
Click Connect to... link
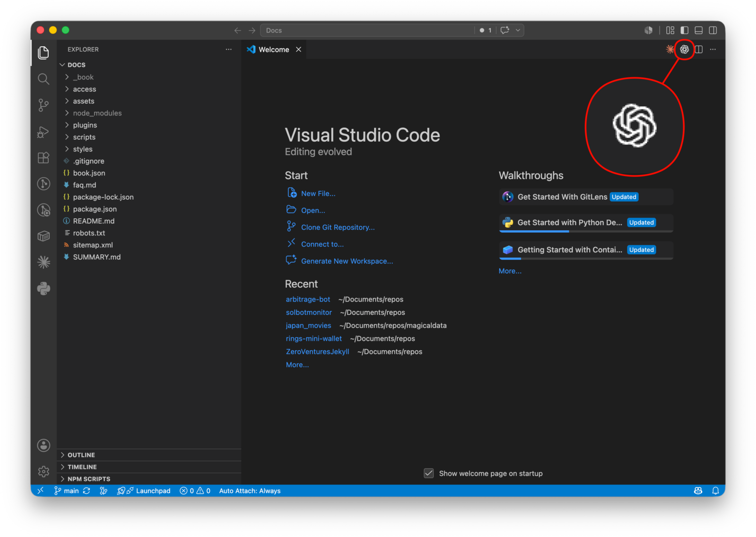click(x=322, y=244)
